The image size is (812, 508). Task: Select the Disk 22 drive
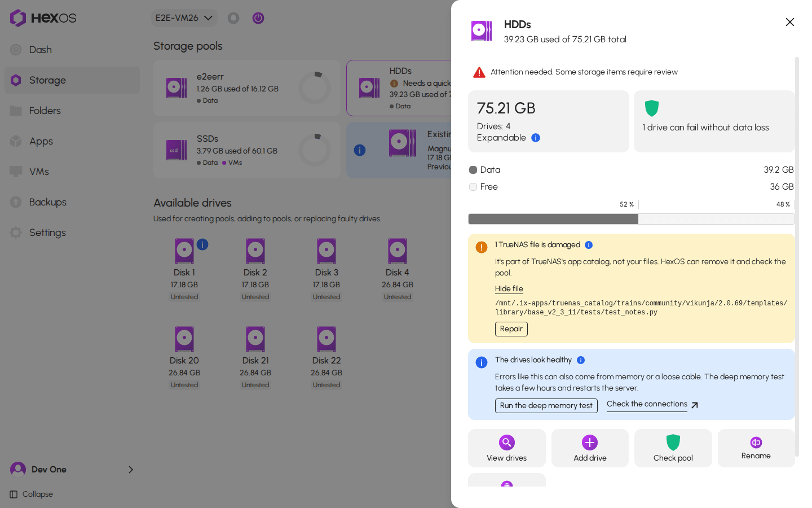326,358
